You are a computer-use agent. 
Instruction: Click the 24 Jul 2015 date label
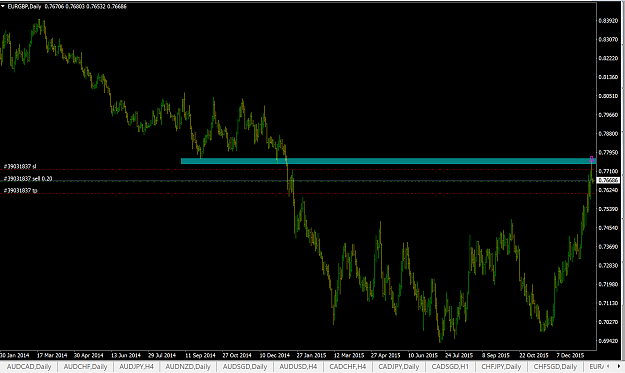[x=459, y=355]
